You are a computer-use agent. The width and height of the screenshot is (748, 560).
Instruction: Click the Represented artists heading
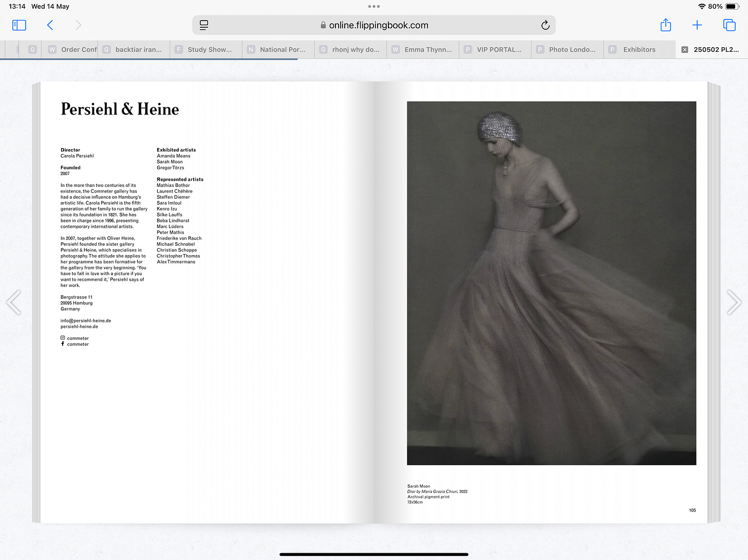180,180
